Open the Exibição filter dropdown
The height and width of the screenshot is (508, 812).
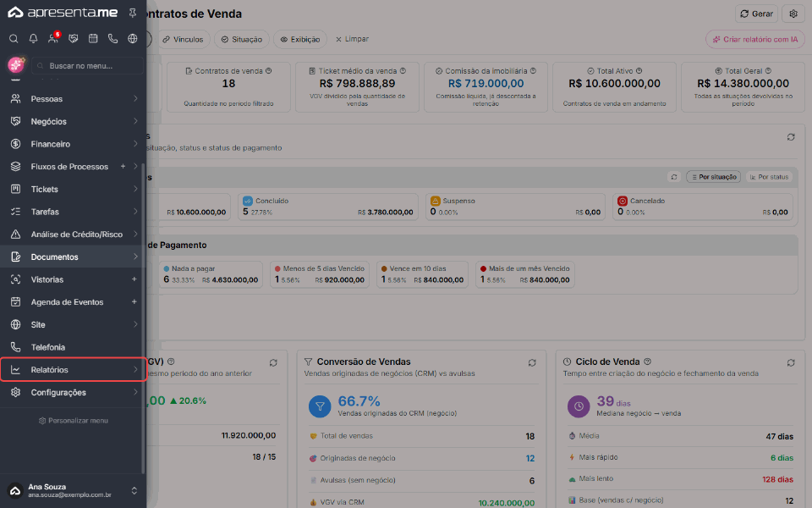300,40
